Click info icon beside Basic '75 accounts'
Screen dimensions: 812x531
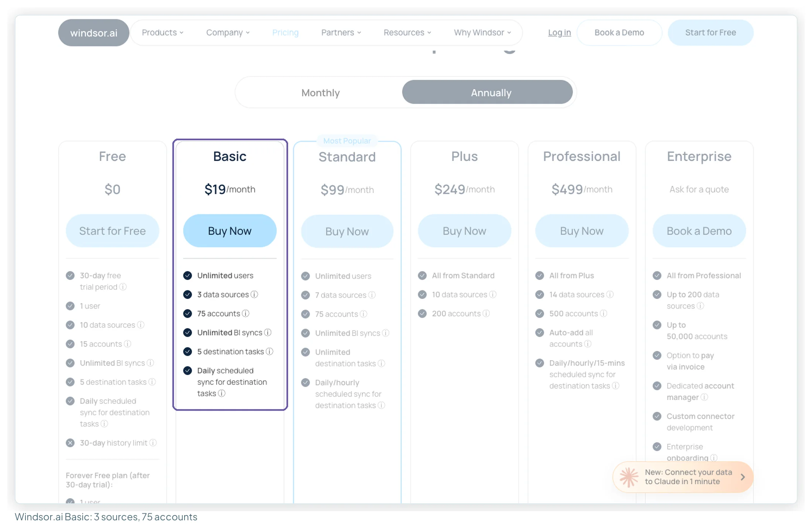click(x=245, y=313)
